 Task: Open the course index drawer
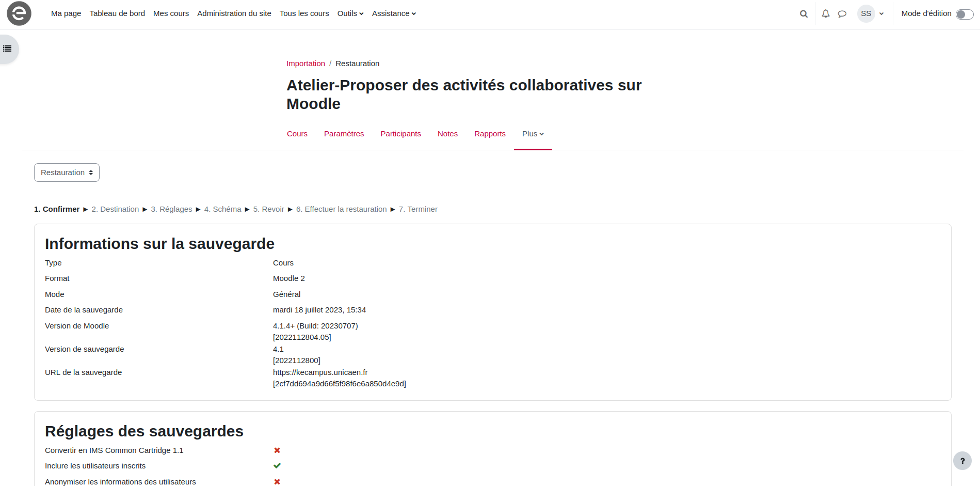(x=8, y=49)
